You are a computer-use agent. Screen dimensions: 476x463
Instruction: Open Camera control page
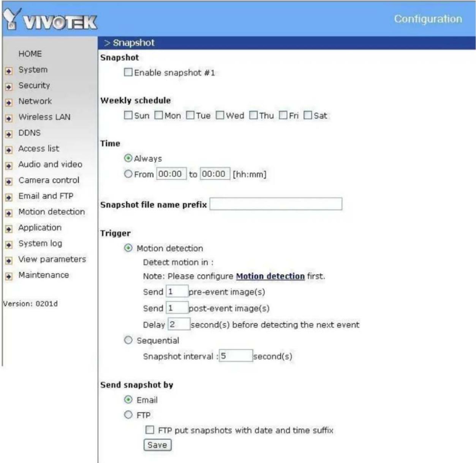coord(49,180)
